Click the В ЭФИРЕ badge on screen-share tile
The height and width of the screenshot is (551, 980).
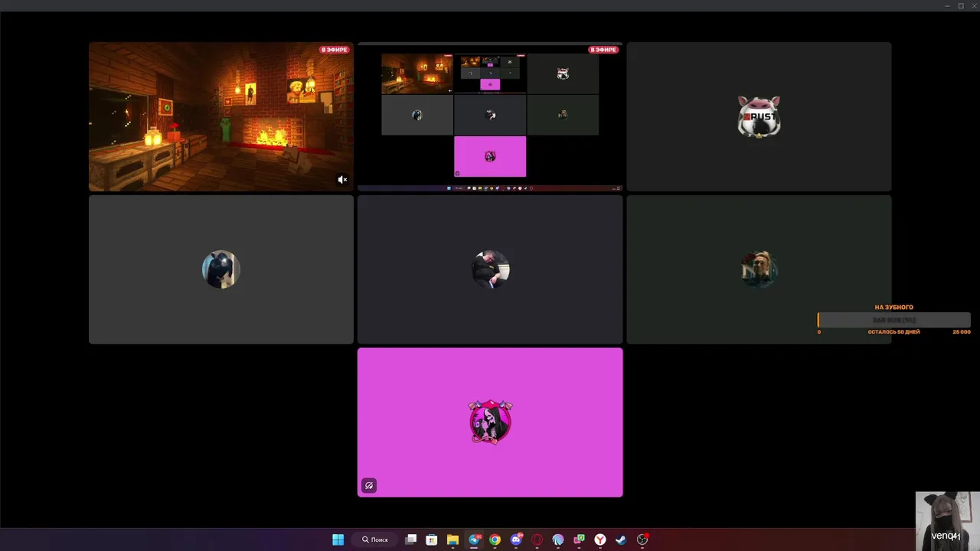[x=603, y=50]
